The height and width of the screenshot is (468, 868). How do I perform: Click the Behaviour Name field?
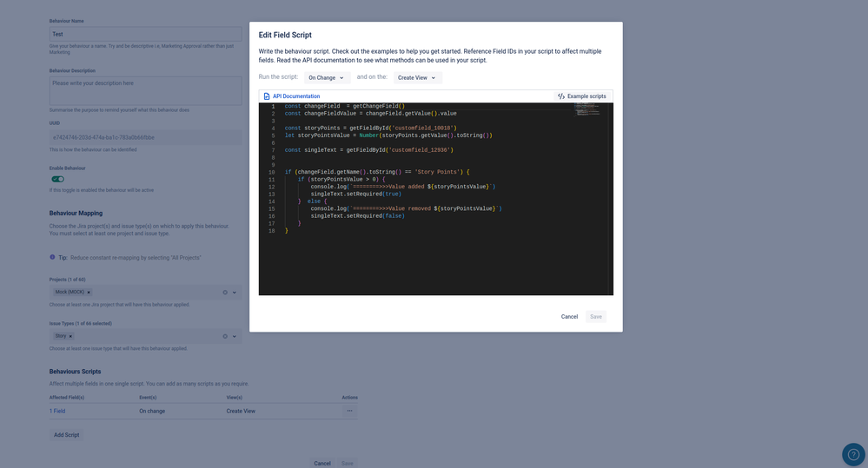[x=146, y=35]
